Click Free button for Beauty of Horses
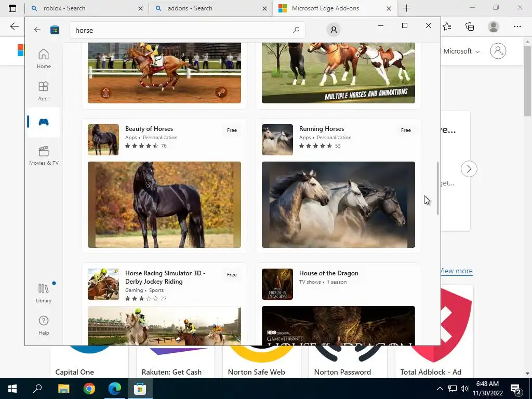 point(232,130)
